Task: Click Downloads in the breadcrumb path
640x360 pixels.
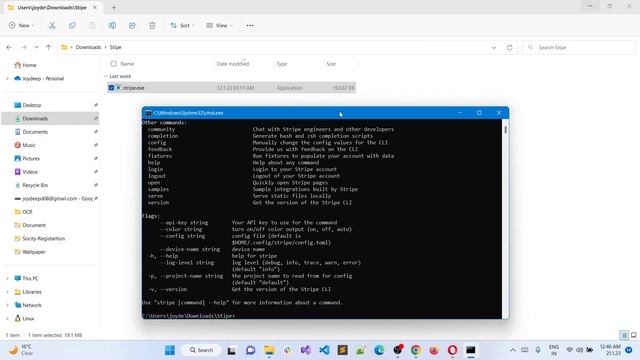Action: pos(88,47)
